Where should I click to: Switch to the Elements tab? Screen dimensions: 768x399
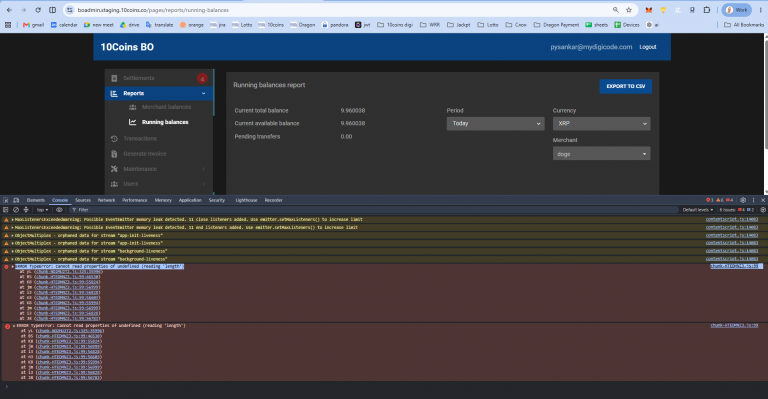coord(36,200)
